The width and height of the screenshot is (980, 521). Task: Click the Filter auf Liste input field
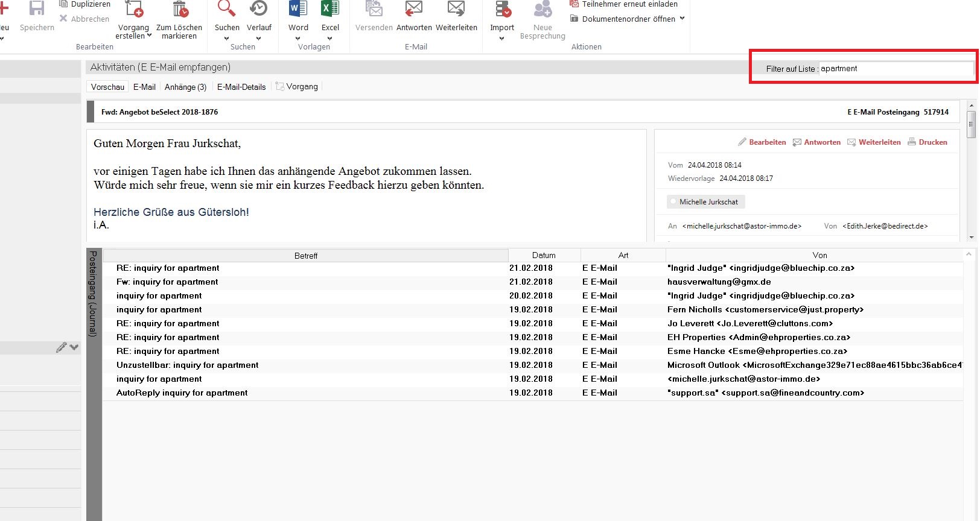[896, 69]
